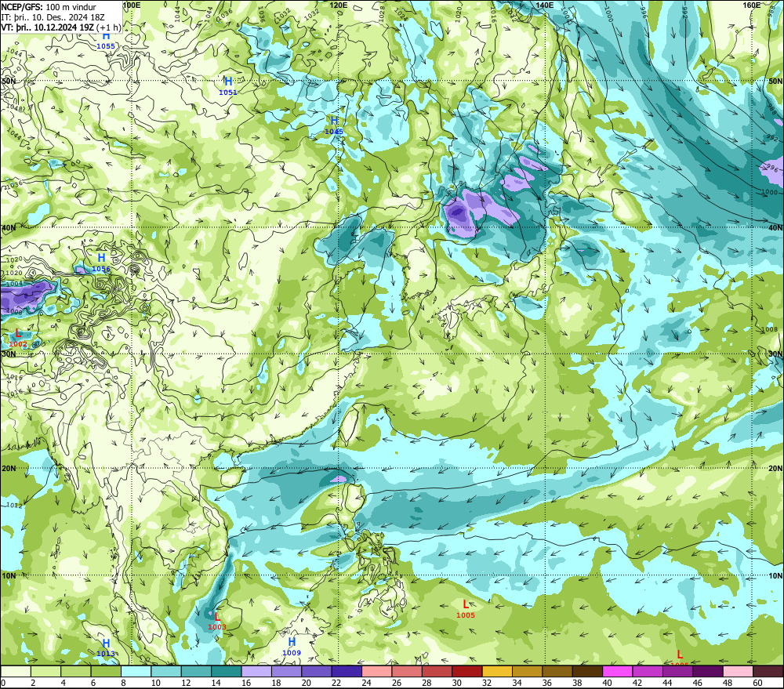This screenshot has width=784, height=689.
Task: Select the pink swatch between 24 and 26
Action: pos(377,672)
